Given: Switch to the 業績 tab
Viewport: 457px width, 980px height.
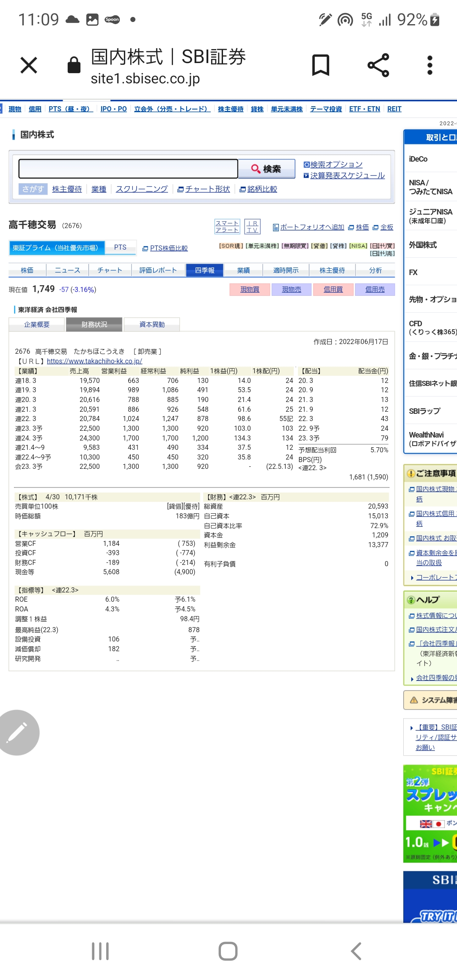Looking at the screenshot, I should (x=243, y=270).
